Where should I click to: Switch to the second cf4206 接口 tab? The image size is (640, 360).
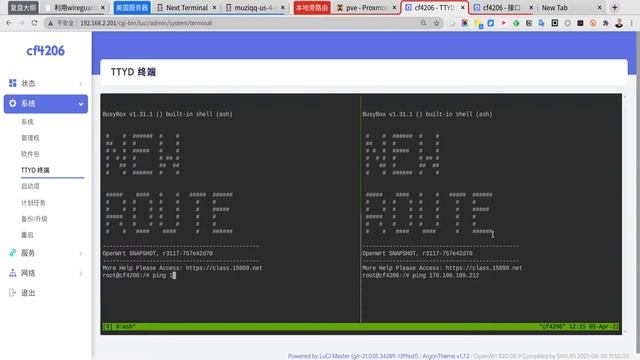(x=503, y=7)
